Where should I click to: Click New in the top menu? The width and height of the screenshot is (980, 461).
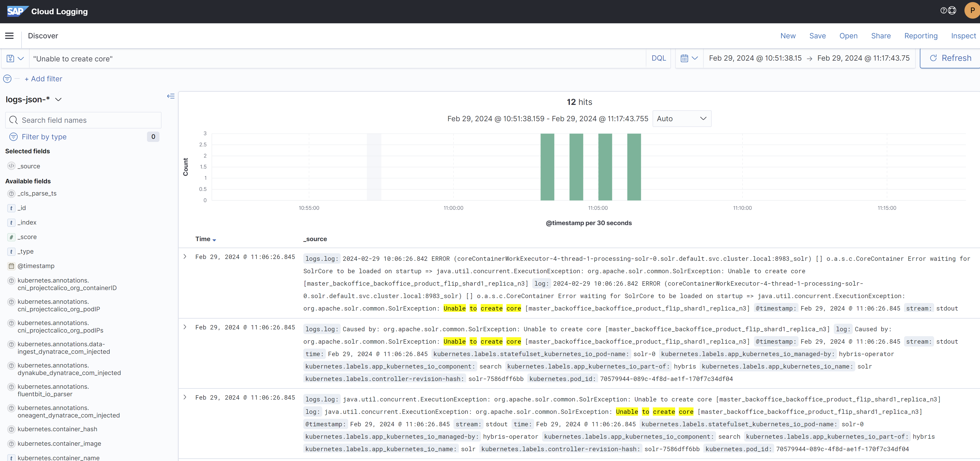[788, 36]
